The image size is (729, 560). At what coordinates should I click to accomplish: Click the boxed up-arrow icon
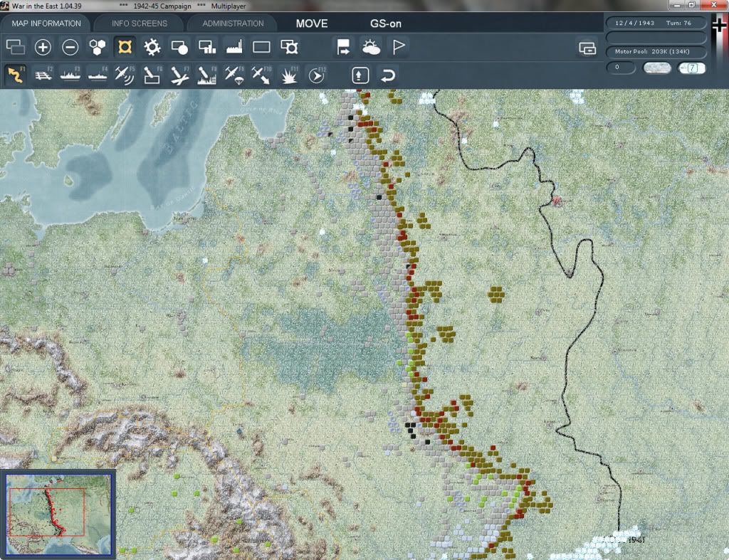[x=360, y=75]
